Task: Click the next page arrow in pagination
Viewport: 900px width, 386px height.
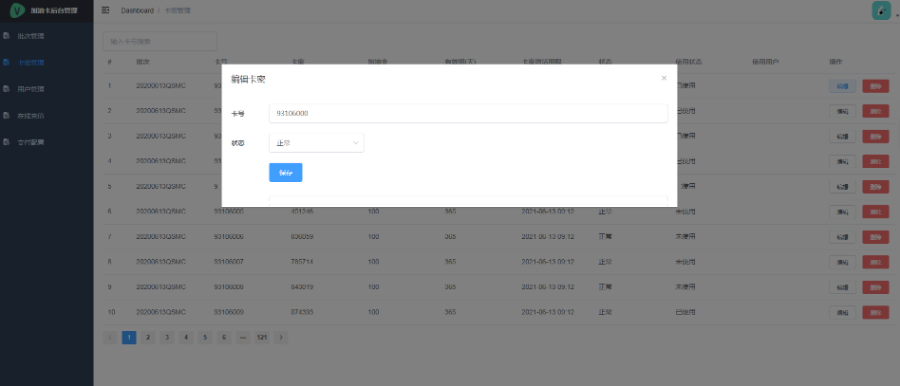Action: point(281,338)
